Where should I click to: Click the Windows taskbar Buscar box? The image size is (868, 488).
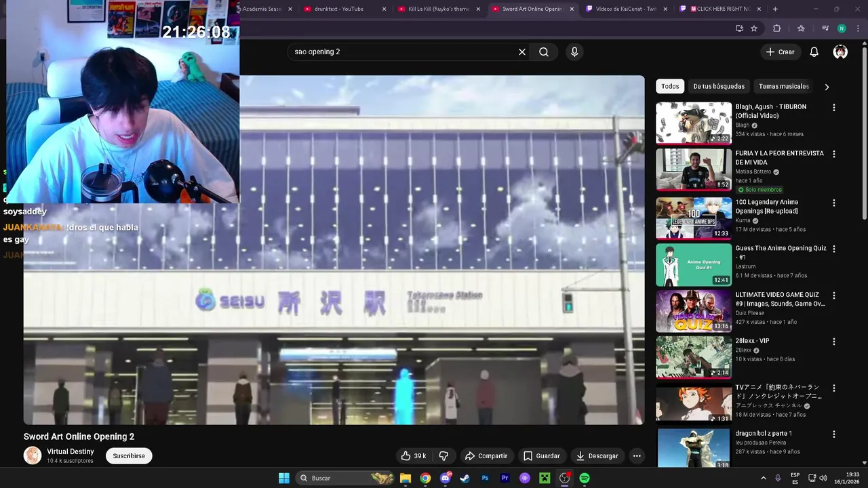click(x=346, y=478)
